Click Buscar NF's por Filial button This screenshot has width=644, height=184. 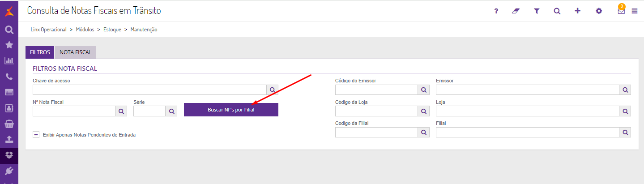click(x=231, y=110)
